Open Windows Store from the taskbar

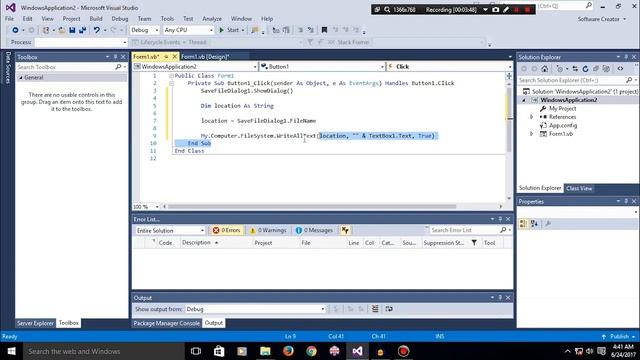219,351
